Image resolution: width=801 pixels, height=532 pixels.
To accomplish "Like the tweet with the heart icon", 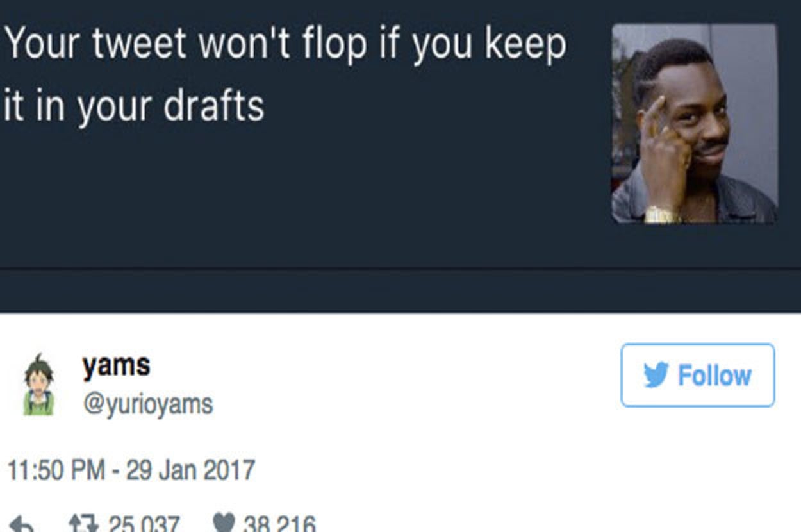I will pos(224,524).
